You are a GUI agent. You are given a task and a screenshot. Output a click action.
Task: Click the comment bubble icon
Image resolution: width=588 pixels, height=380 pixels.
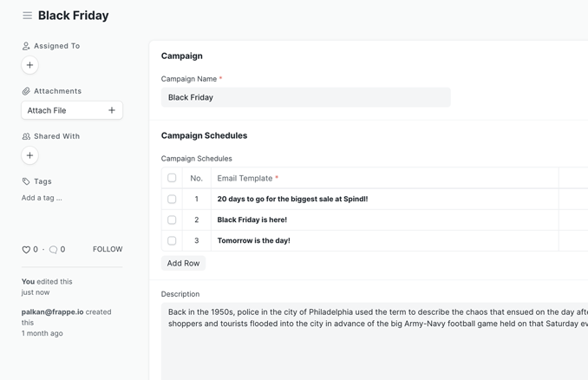(x=53, y=250)
